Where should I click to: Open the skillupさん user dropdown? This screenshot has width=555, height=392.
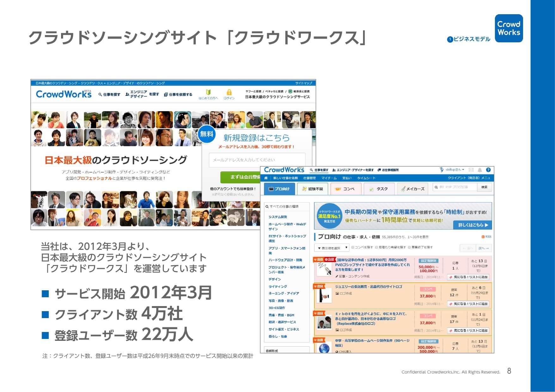coord(452,170)
